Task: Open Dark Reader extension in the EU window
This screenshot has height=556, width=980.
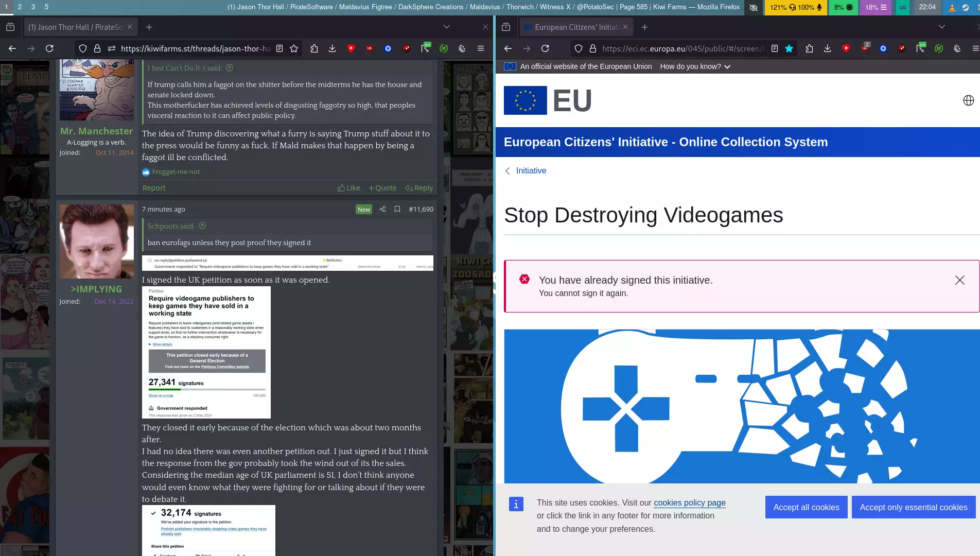Action: tap(957, 48)
